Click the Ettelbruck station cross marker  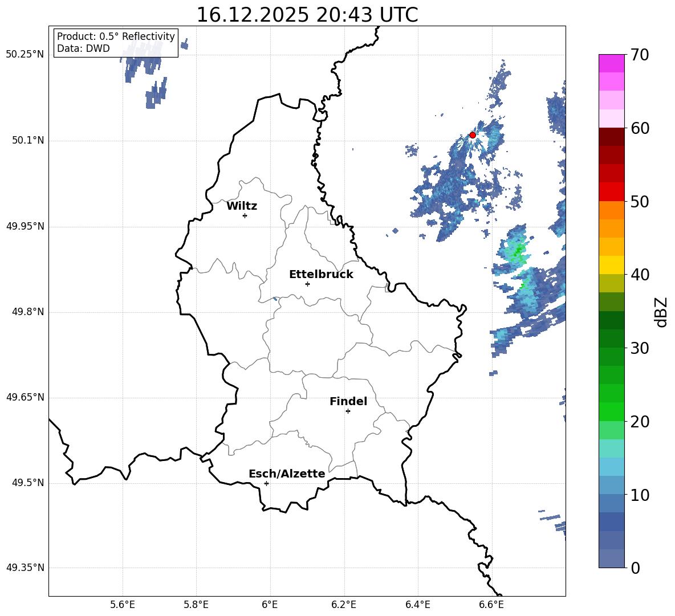pos(307,284)
